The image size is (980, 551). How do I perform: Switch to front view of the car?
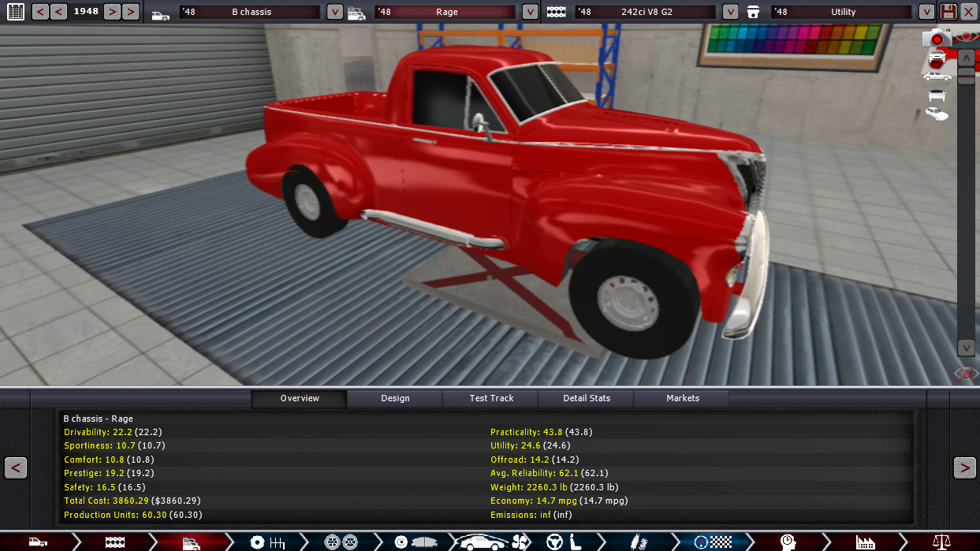pos(937,57)
